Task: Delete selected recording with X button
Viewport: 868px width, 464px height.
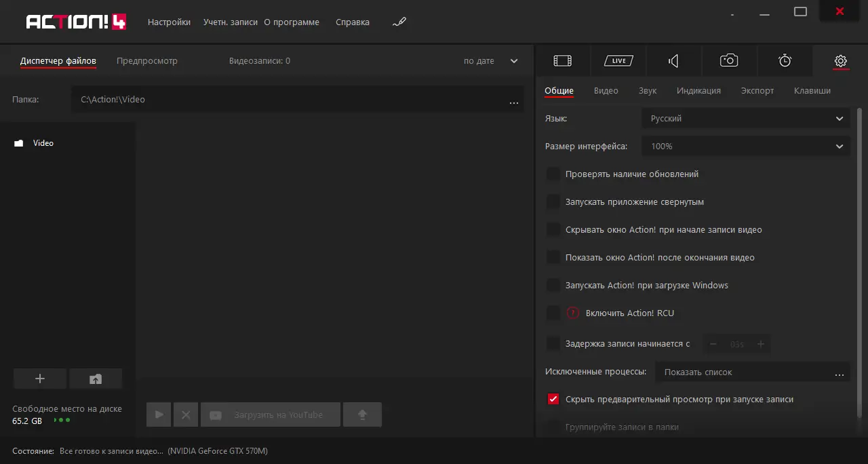Action: (186, 414)
